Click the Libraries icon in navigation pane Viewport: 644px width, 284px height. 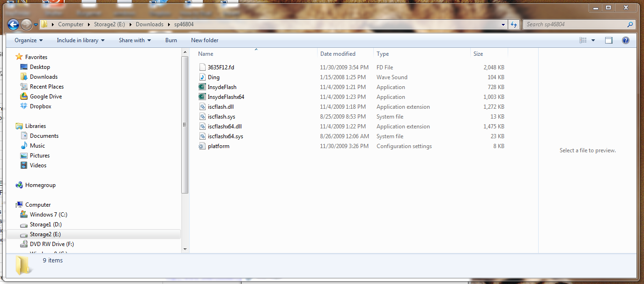click(x=19, y=126)
